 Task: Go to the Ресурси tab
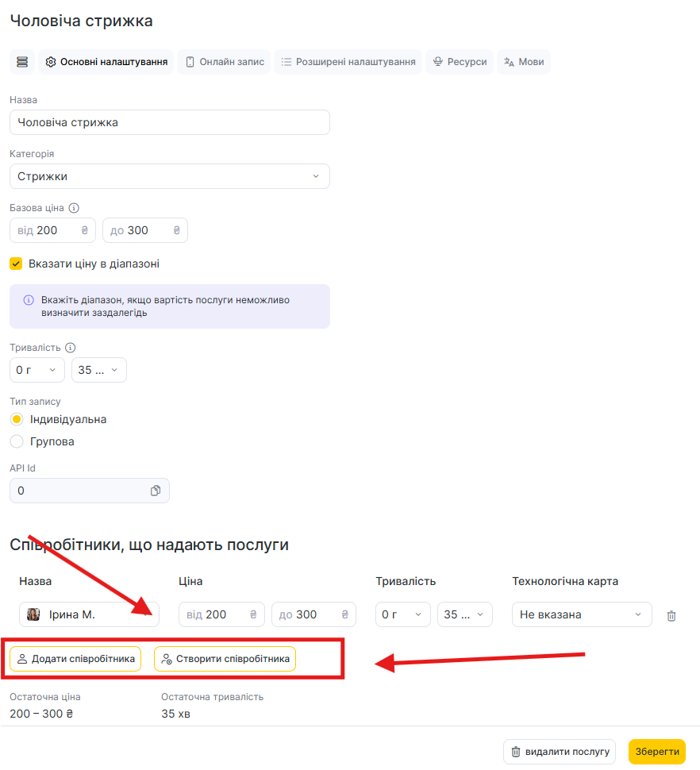coord(460,62)
